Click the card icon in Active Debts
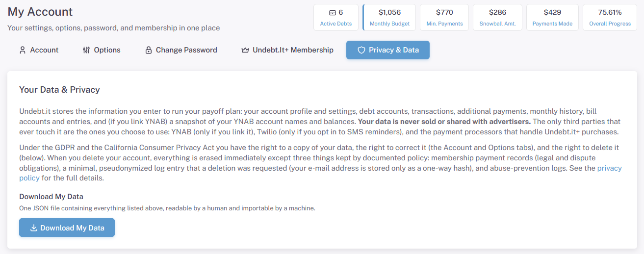 [x=332, y=12]
